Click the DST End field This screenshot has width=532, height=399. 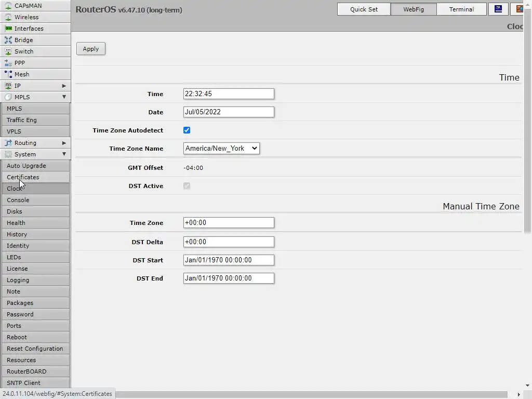[229, 278]
